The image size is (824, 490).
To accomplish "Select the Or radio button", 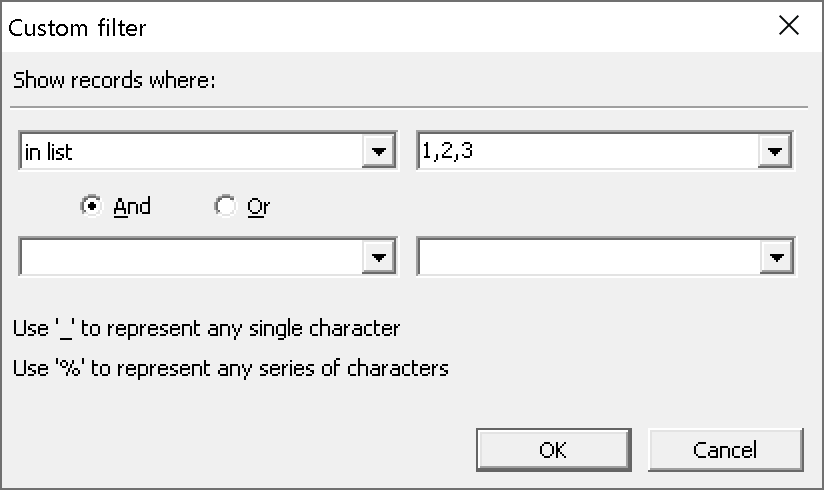I will click(x=225, y=206).
